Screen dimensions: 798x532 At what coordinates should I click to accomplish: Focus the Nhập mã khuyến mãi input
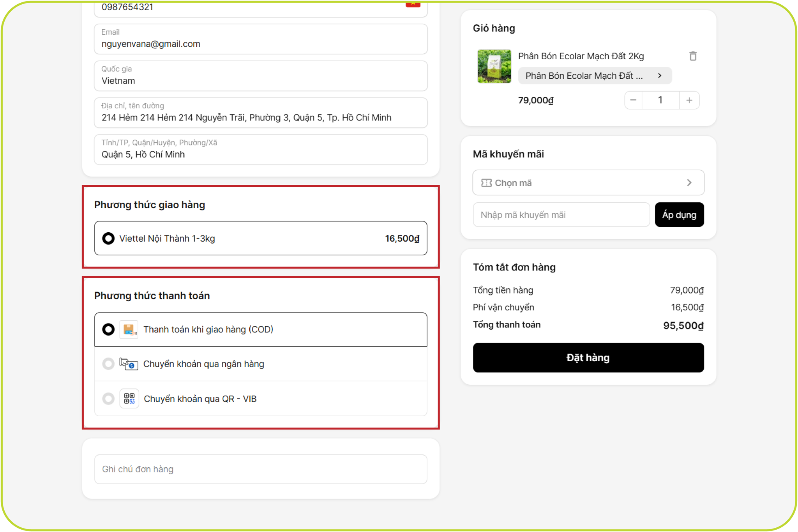click(x=561, y=215)
